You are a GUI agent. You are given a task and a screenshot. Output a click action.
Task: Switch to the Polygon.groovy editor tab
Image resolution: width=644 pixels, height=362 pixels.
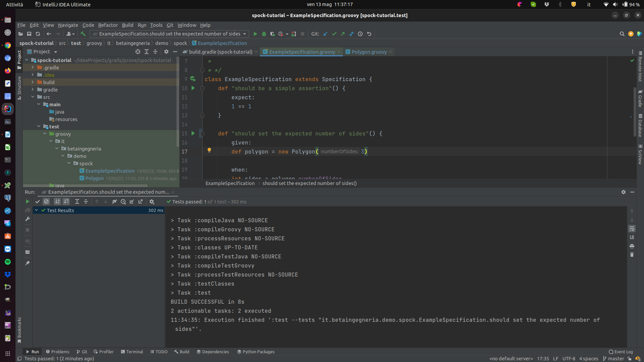pos(369,52)
